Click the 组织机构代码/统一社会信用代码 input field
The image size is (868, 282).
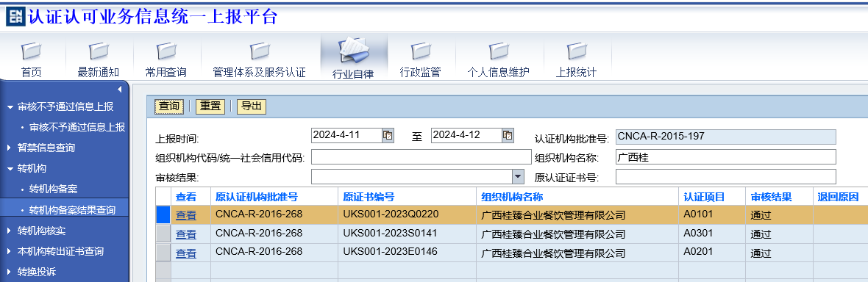point(421,157)
